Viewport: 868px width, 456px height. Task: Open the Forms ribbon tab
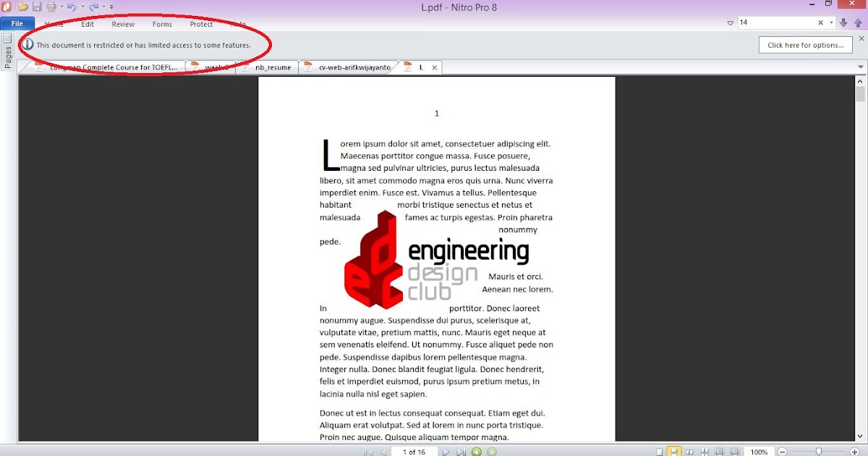pyautogui.click(x=162, y=24)
